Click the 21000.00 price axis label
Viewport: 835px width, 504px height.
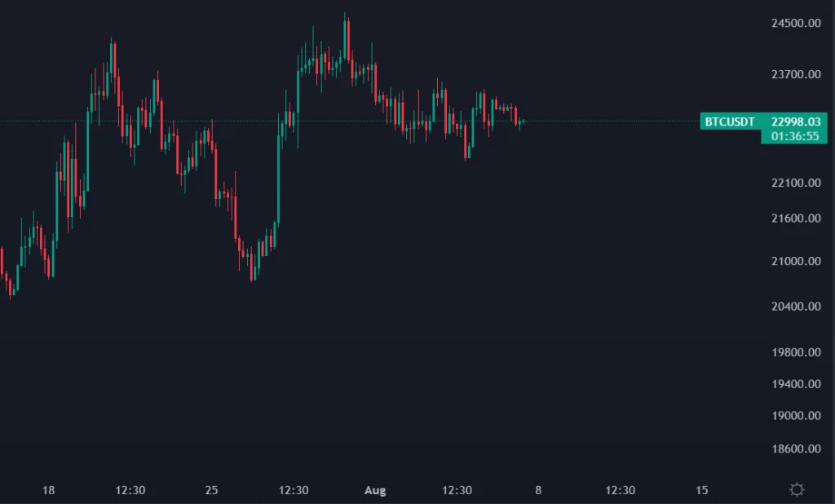coord(795,262)
